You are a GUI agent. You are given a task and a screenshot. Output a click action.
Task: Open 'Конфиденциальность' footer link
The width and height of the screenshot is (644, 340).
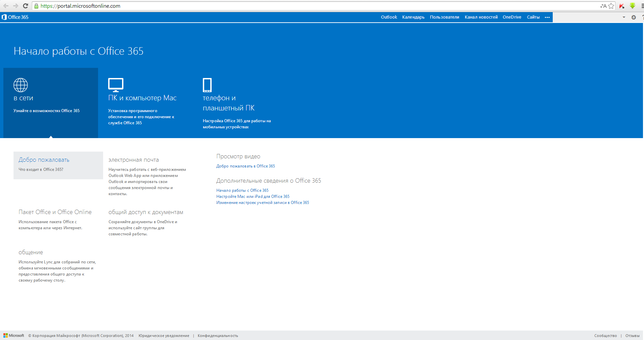218,336
